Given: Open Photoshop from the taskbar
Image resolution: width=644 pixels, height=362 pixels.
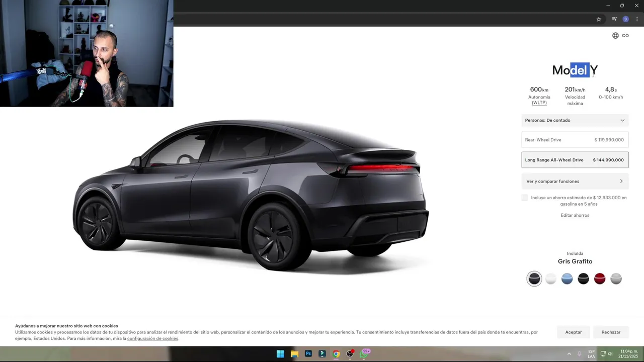Looking at the screenshot, I should coord(308,354).
